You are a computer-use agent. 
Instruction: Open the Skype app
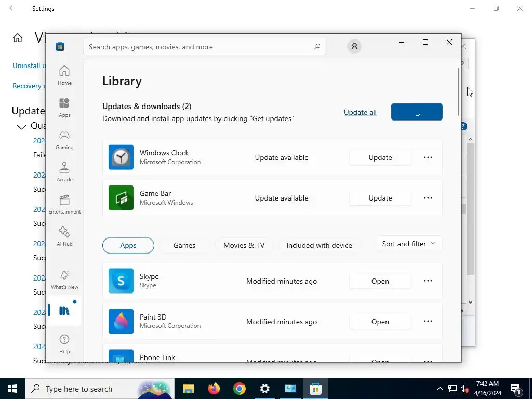pos(380,281)
